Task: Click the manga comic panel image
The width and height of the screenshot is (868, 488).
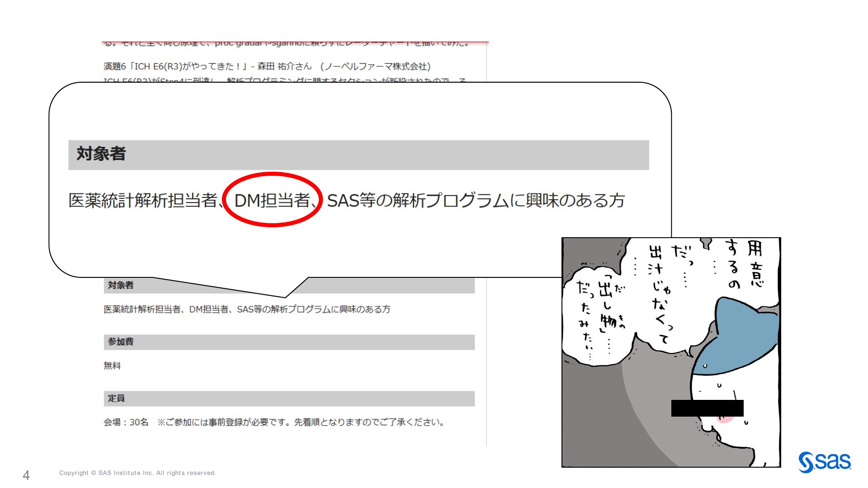Action: [671, 352]
